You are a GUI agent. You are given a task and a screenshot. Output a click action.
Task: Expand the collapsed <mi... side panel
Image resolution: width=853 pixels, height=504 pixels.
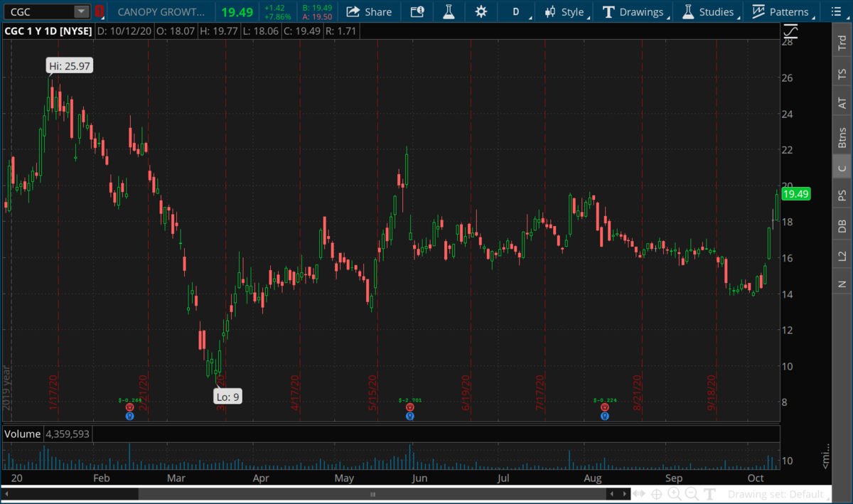tap(825, 455)
